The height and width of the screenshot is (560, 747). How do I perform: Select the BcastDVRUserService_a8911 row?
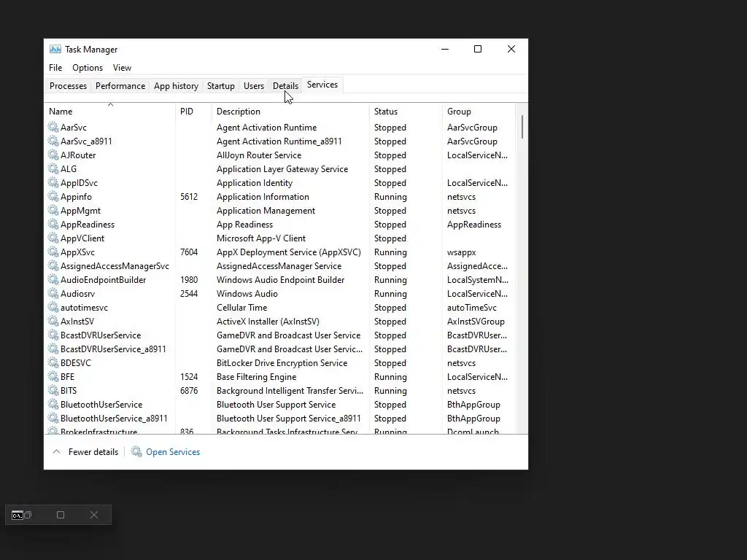click(280, 349)
